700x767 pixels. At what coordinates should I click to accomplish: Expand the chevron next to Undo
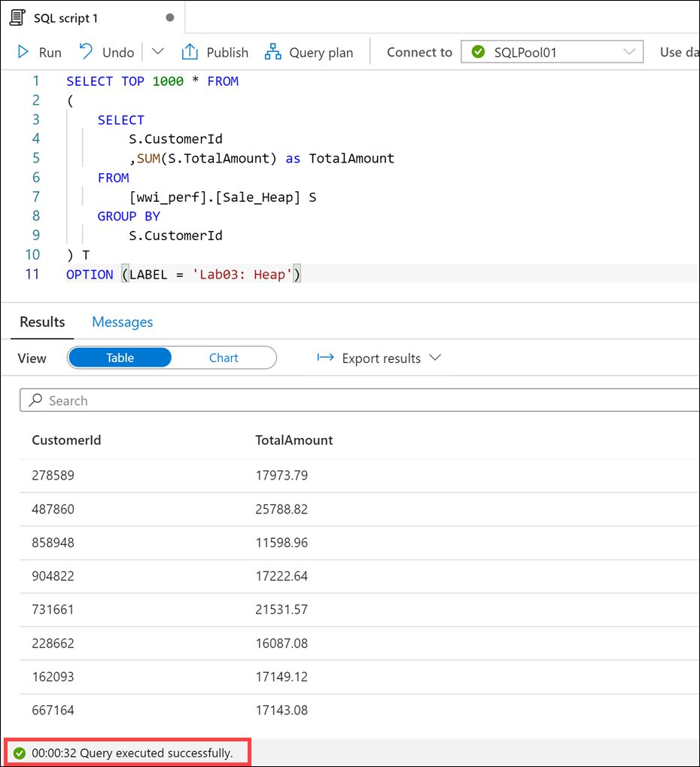(x=157, y=52)
